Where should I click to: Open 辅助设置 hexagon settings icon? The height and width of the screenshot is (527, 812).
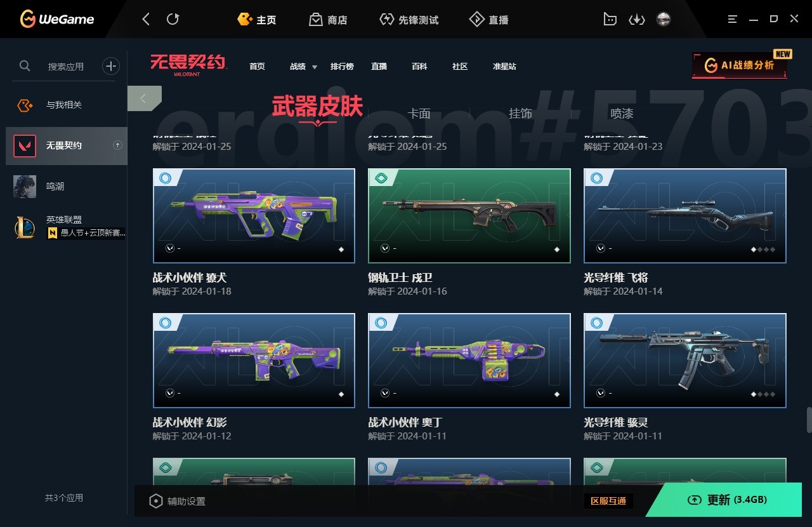tap(155, 501)
